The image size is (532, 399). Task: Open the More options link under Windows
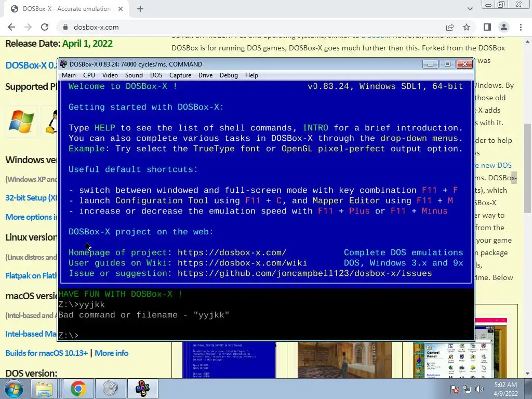click(31, 217)
